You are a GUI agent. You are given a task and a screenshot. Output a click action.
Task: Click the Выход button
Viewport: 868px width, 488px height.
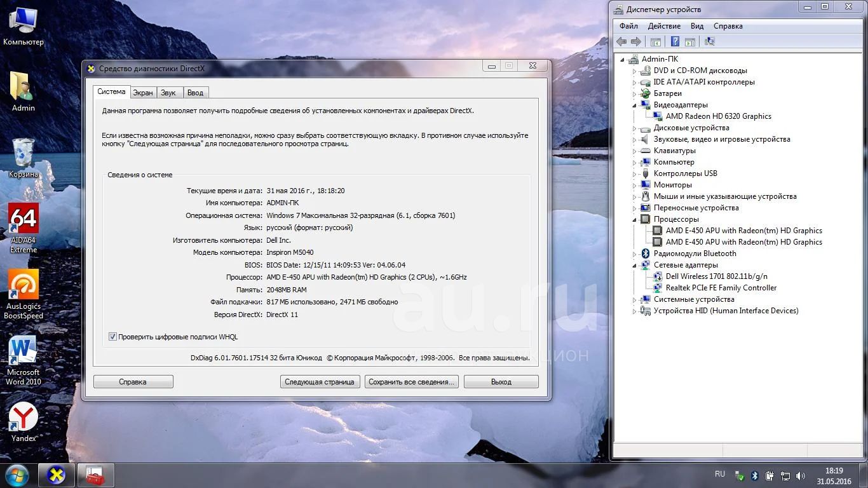[501, 382]
